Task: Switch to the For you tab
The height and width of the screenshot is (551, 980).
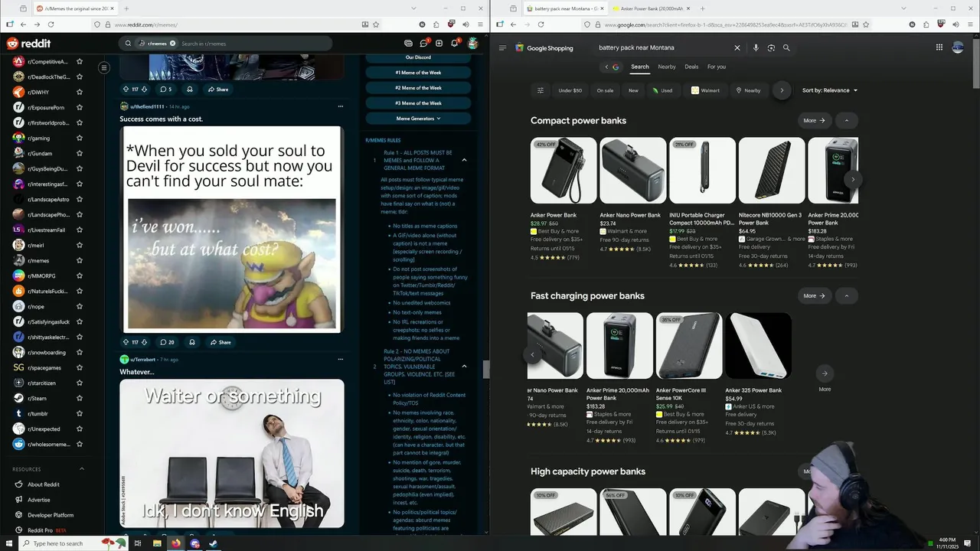Action: (717, 67)
